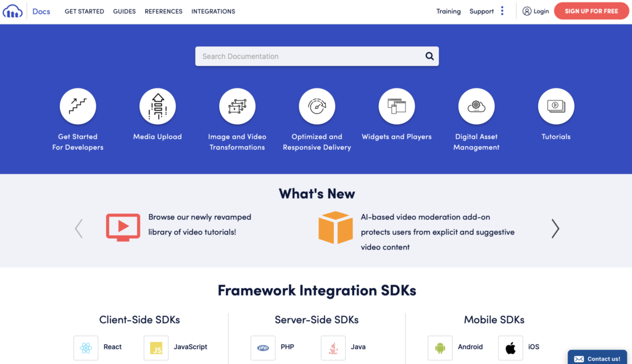Open the INTEGRATIONS menu
Image resolution: width=632 pixels, height=364 pixels.
point(213,11)
